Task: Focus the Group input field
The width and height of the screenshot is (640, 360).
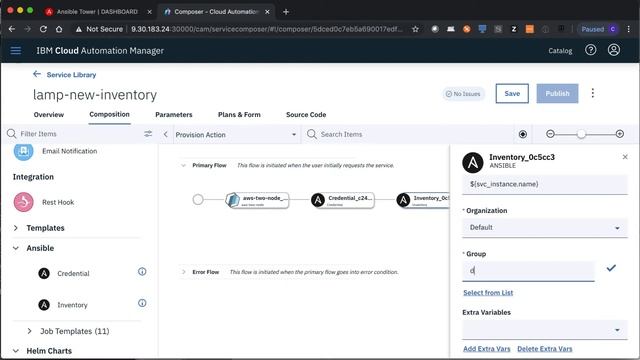Action: point(528,271)
